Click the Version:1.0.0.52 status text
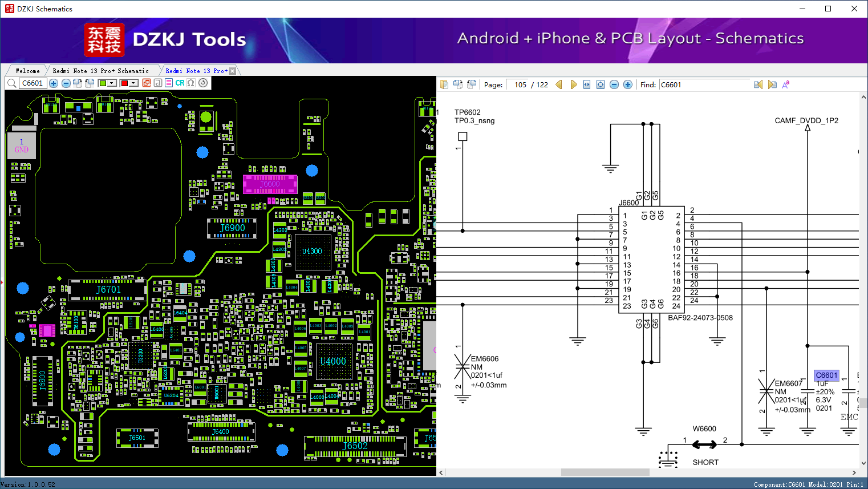Screen dimensions: 868x489 [28, 484]
